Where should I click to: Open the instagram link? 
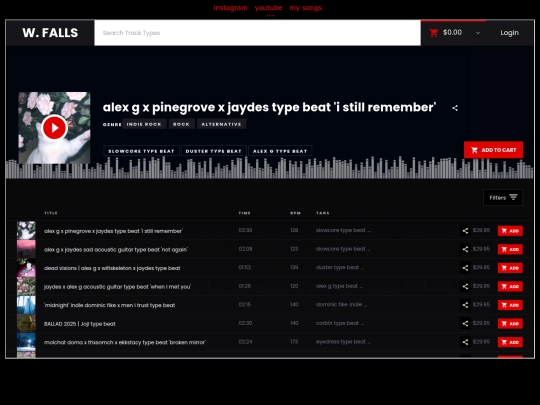point(230,8)
